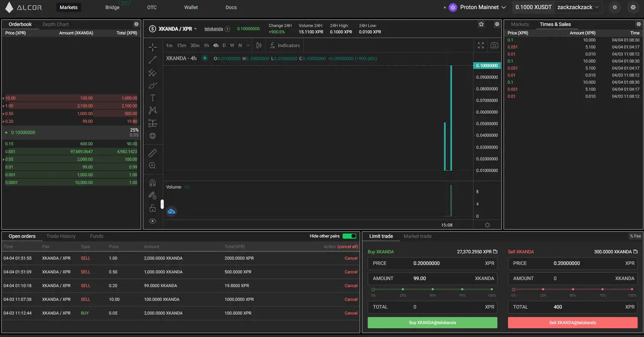The width and height of the screenshot is (644, 337).
Task: Set chart interval to 15m
Action: pos(181,45)
